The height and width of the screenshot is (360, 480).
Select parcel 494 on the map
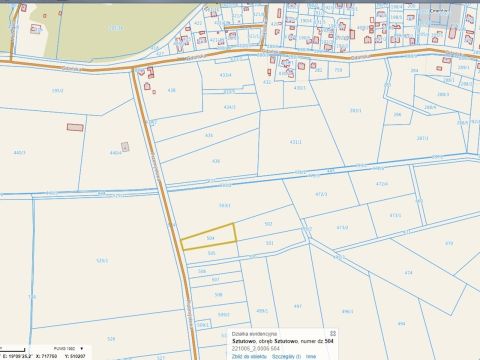click(401, 323)
